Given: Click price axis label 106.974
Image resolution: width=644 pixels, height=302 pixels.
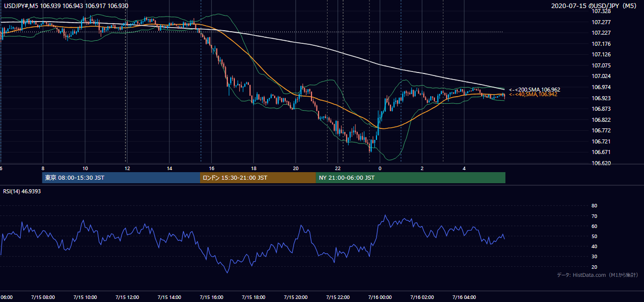Looking at the screenshot, I should point(601,87).
